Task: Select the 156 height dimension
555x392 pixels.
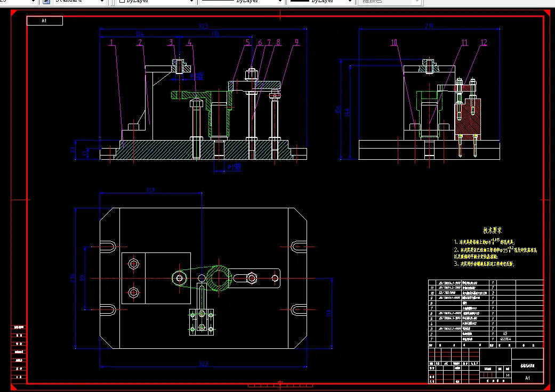Action: point(337,110)
